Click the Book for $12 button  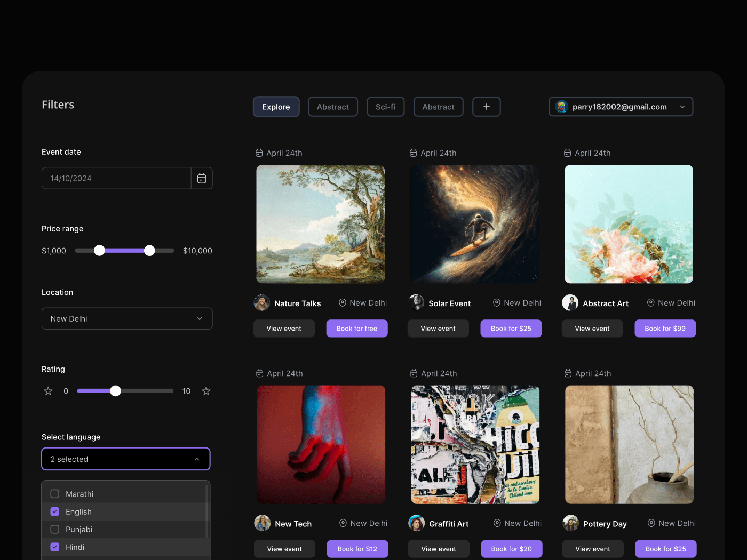click(357, 549)
